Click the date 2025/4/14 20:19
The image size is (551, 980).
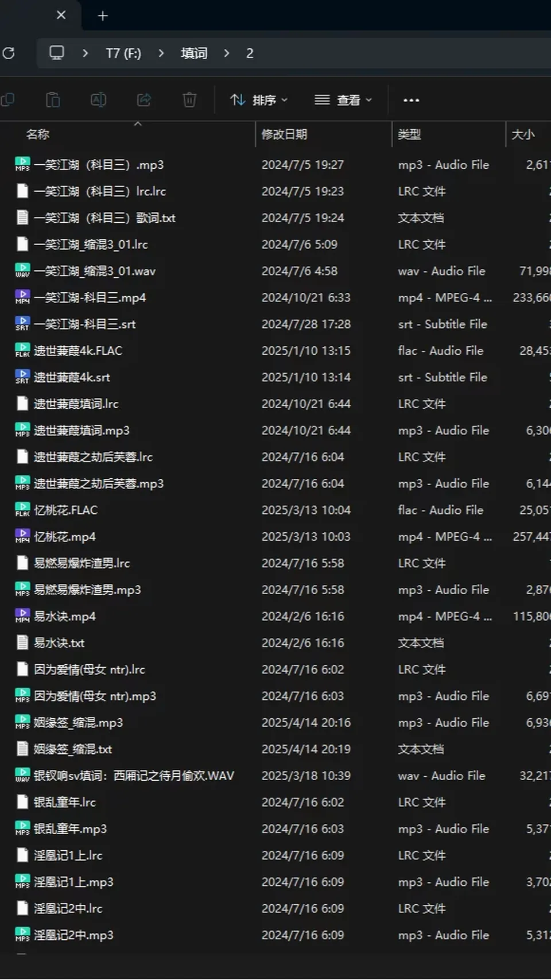[306, 749]
